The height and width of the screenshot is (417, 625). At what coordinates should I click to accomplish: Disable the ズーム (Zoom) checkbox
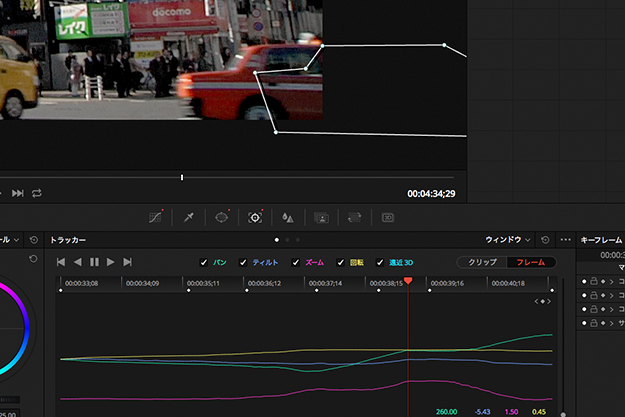296,262
